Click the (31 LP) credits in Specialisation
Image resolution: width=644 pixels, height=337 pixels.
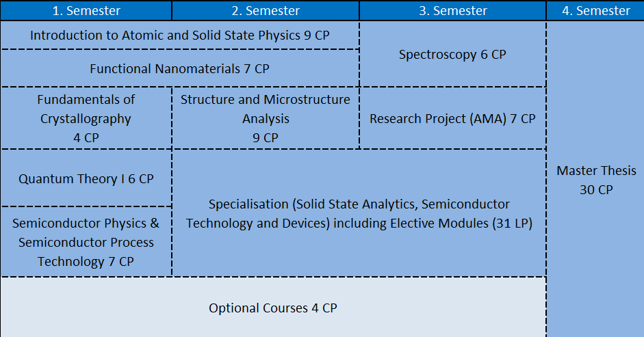pos(512,223)
